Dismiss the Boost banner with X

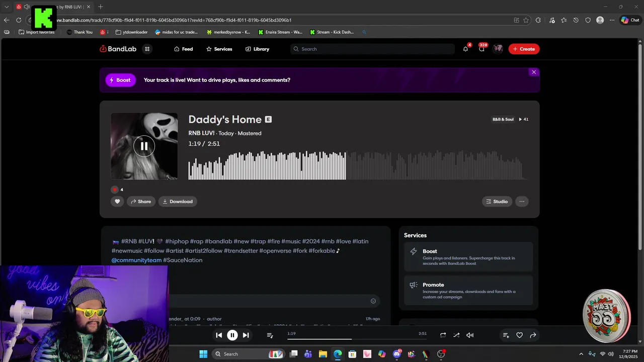point(534,72)
